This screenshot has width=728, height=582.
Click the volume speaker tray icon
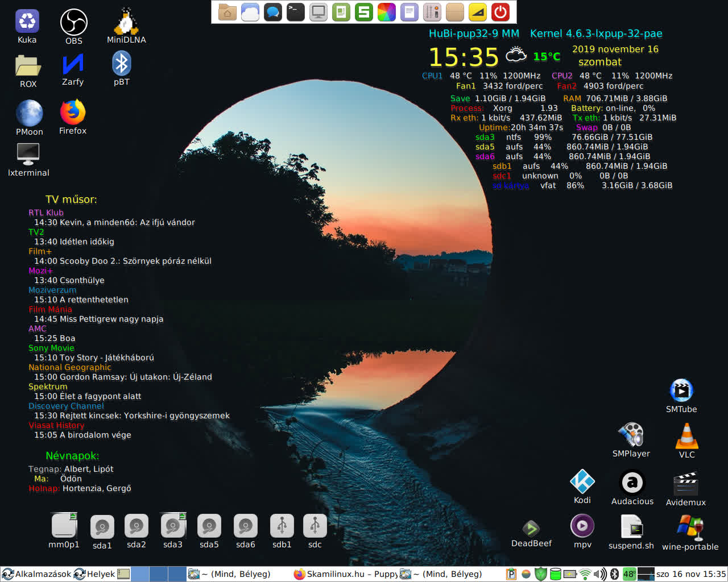(600, 574)
